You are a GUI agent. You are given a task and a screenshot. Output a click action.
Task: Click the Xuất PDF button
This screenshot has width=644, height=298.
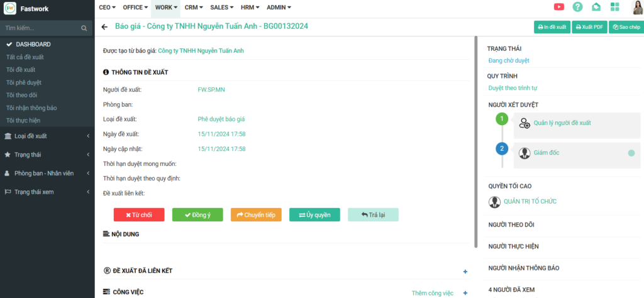589,28
